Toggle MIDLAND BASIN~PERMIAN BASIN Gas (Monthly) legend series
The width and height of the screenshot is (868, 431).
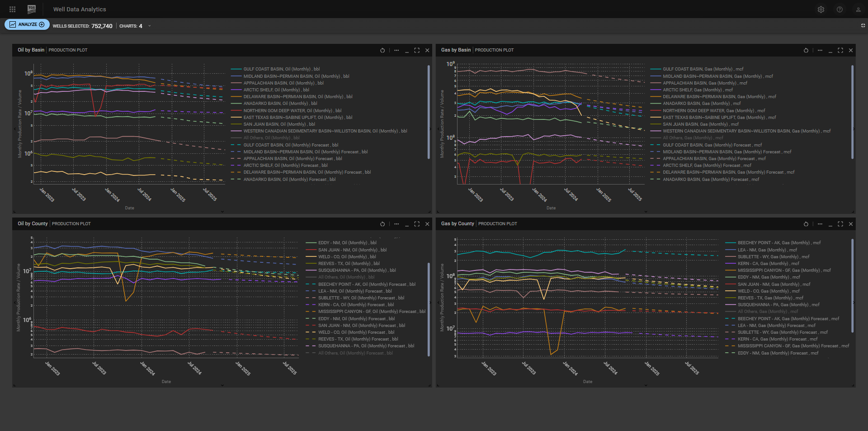tap(712, 76)
